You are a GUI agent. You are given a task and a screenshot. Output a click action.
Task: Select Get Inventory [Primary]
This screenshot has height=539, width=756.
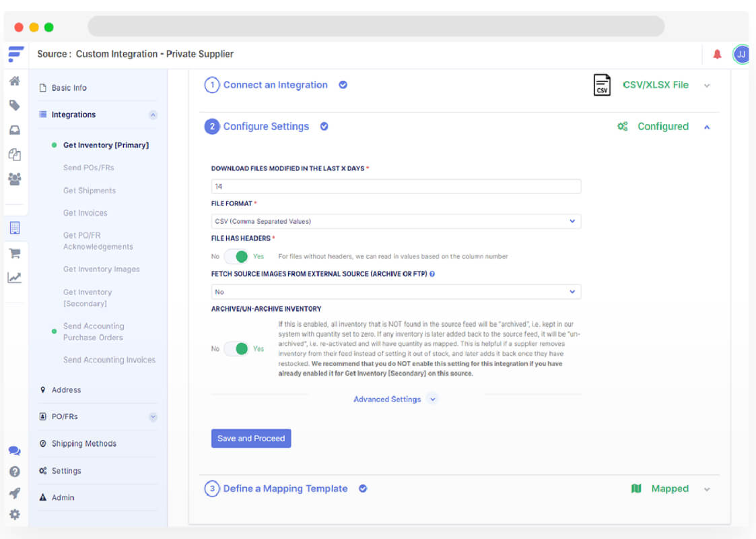(106, 145)
